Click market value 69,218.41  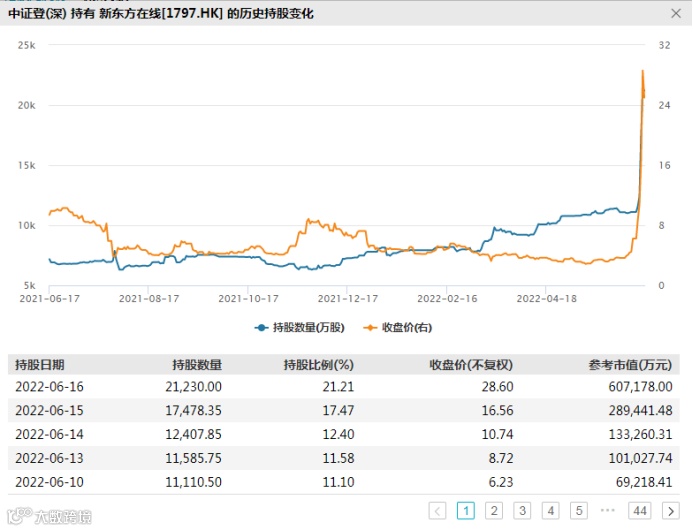click(644, 482)
